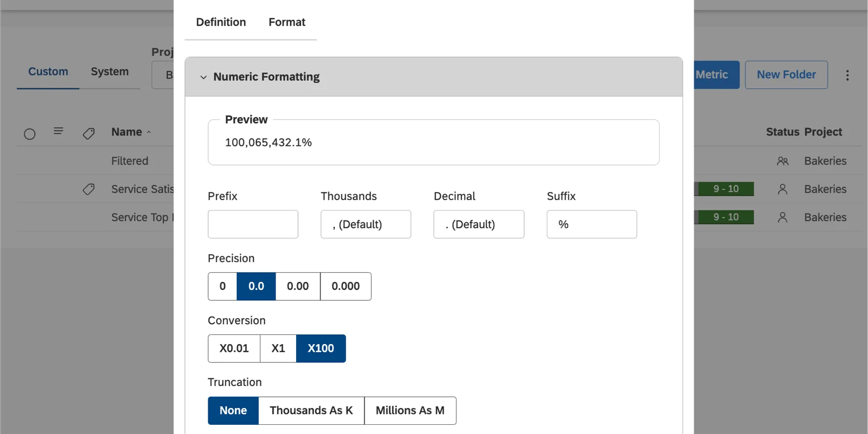Set precision to 0.000
Screen dimensions: 868x434
(x=346, y=286)
